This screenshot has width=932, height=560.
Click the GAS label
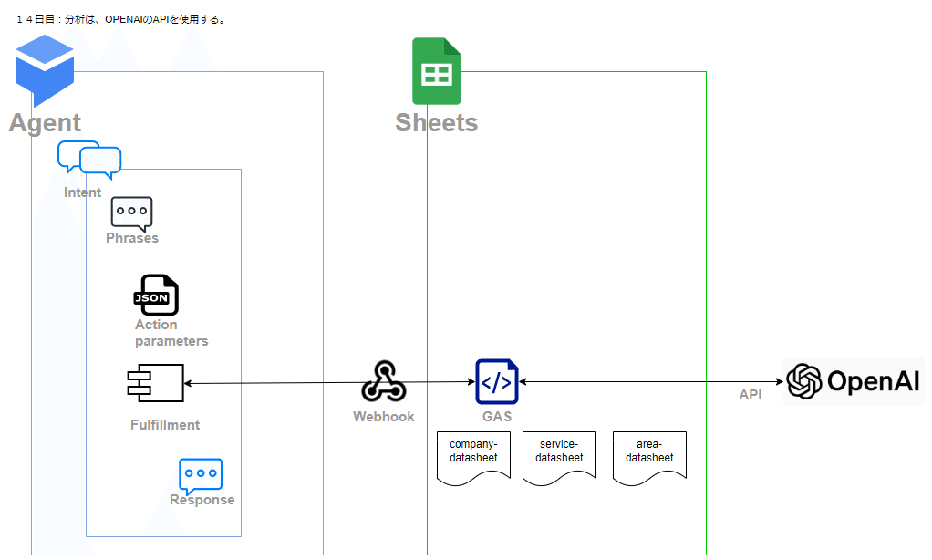(x=497, y=417)
